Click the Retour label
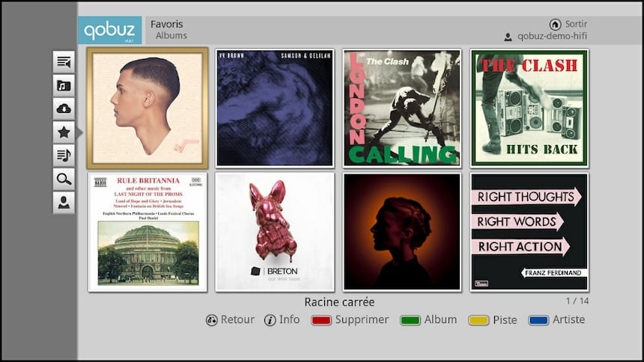The height and width of the screenshot is (362, 644). 237,319
